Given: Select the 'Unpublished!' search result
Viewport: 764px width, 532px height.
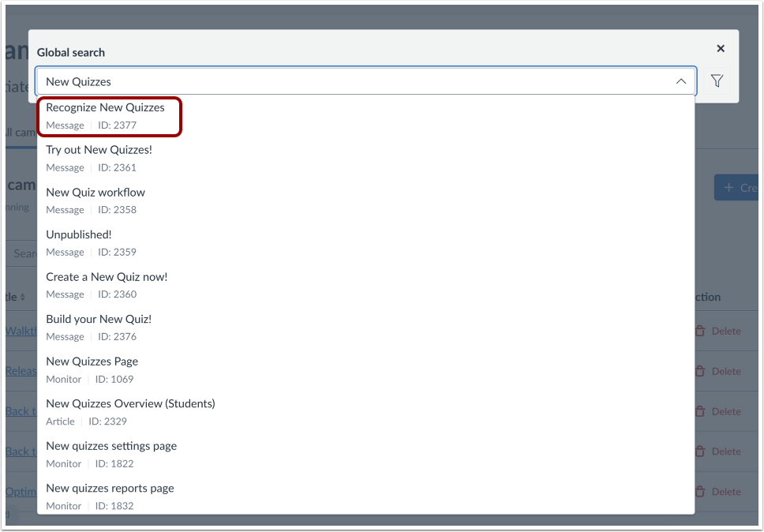Looking at the screenshot, I should click(x=78, y=234).
